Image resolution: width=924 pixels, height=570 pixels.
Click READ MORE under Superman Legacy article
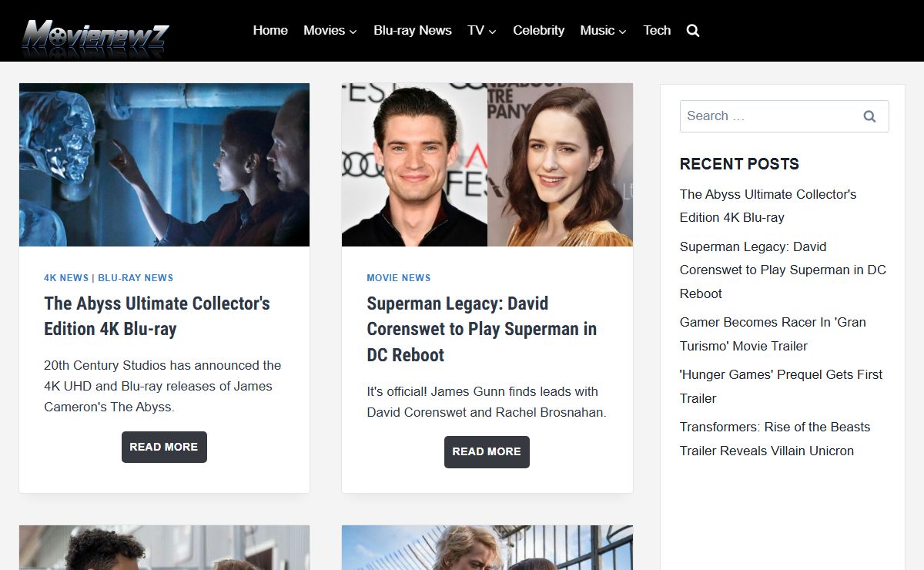[x=487, y=452]
